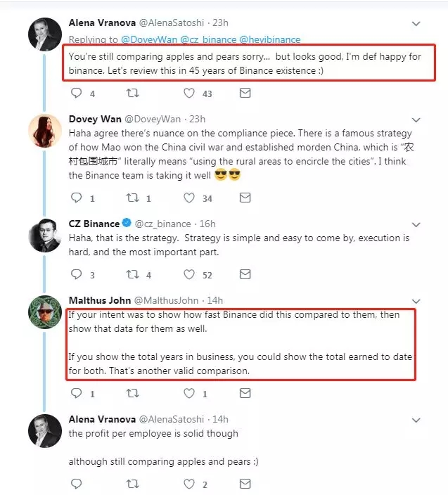Image resolution: width=448 pixels, height=495 pixels.
Task: Retweet Alena Vranova's apples and pears tweet
Action: point(132,93)
